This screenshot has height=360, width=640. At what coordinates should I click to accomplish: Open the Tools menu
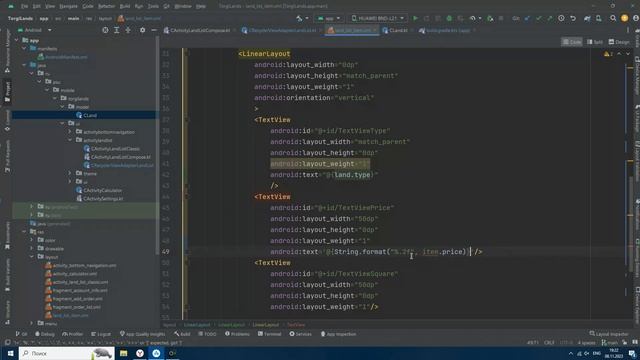[153, 6]
